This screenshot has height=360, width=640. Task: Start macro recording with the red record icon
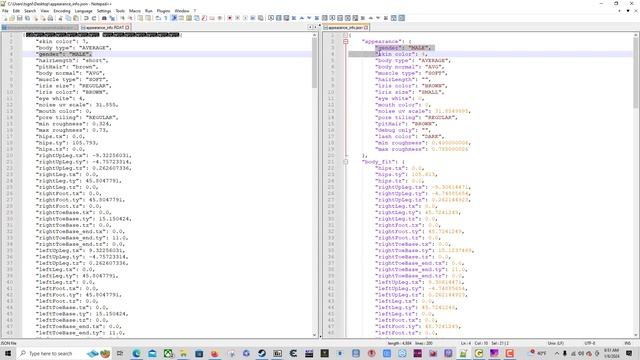click(229, 18)
